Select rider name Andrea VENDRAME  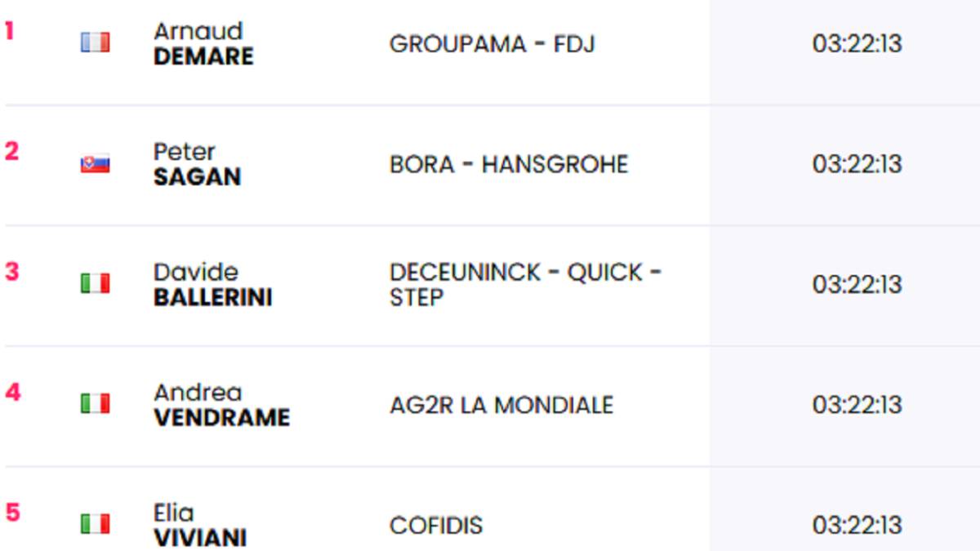[x=221, y=405]
